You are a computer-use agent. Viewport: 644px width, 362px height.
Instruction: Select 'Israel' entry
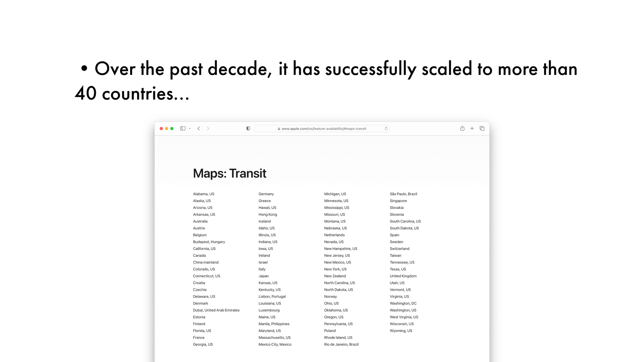click(263, 262)
